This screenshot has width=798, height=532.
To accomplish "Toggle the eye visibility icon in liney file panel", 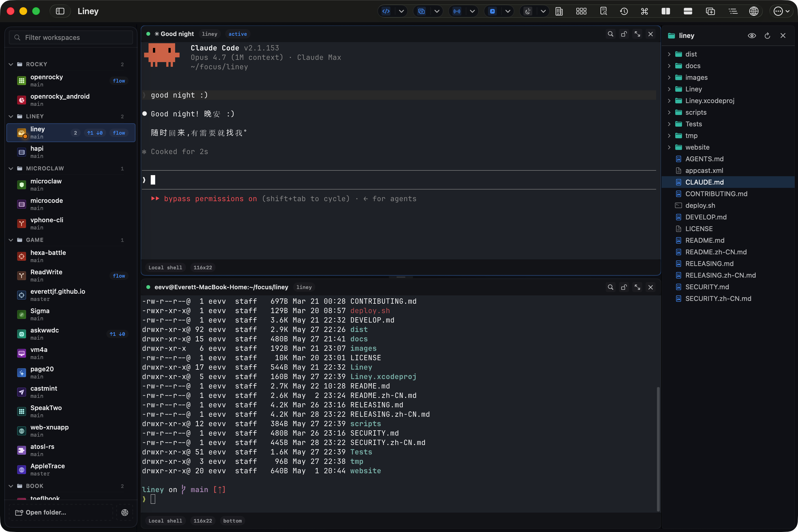I will 752,36.
